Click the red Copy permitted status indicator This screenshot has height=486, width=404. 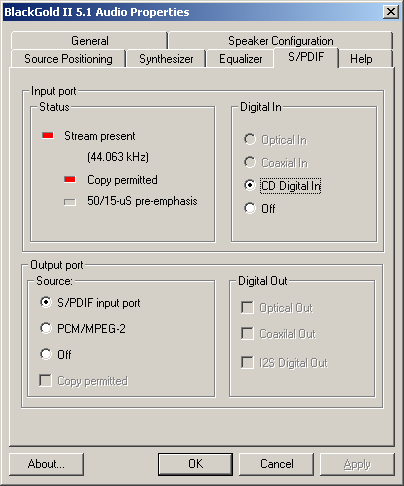[x=70, y=180]
